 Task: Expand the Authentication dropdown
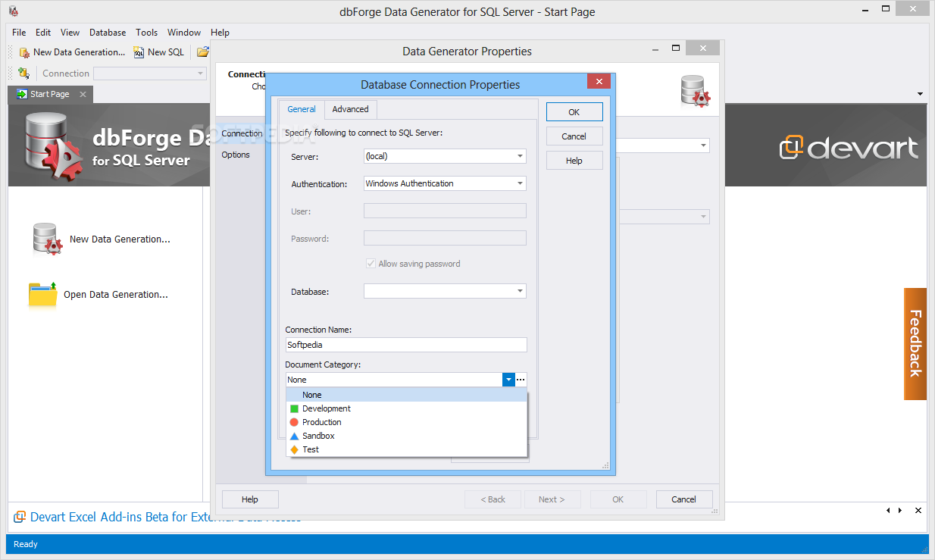coord(521,183)
